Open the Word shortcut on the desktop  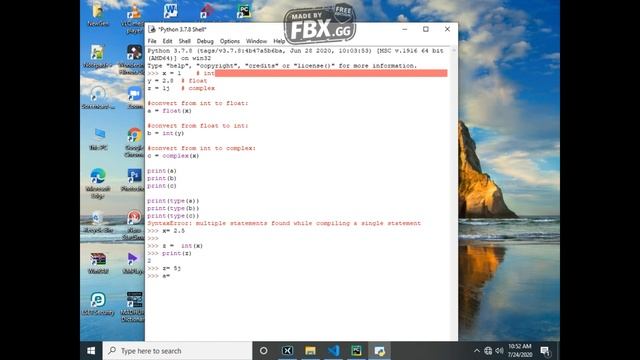(x=170, y=11)
